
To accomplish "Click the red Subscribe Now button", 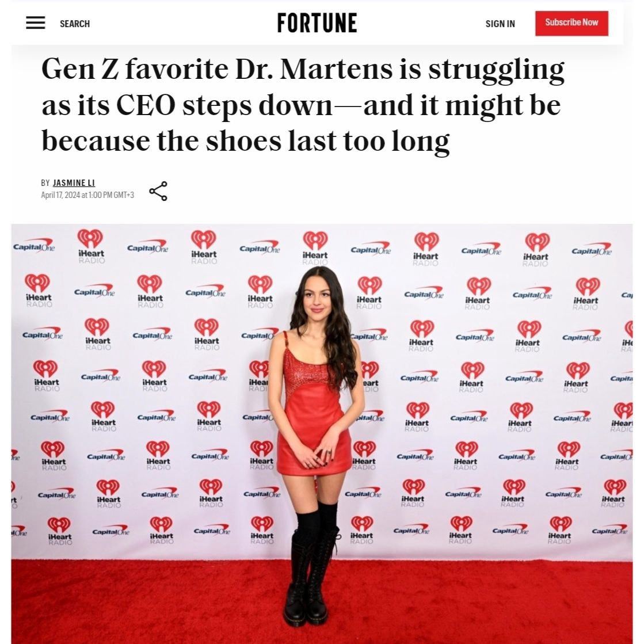I will [571, 23].
